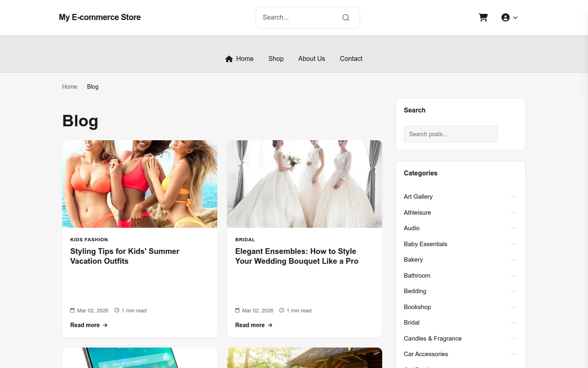Click the user account avatar icon
The width and height of the screenshot is (588, 368).
click(506, 18)
